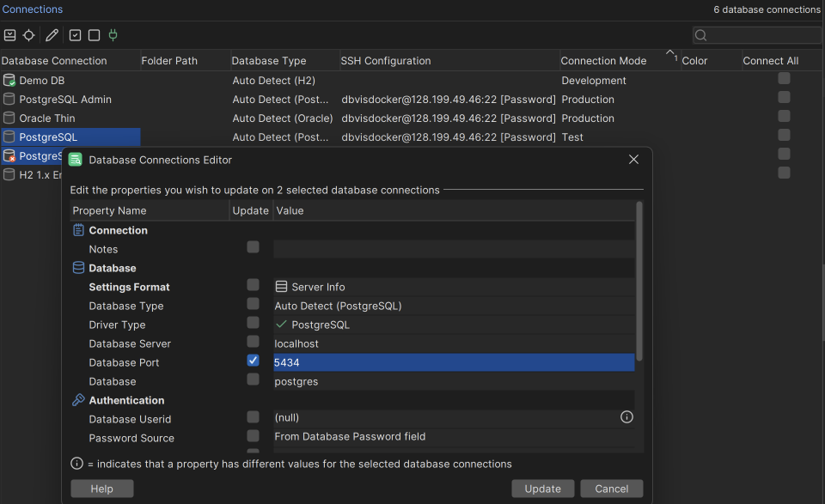Click the info icon beside Database Userid value
This screenshot has width=825, height=504.
[626, 416]
